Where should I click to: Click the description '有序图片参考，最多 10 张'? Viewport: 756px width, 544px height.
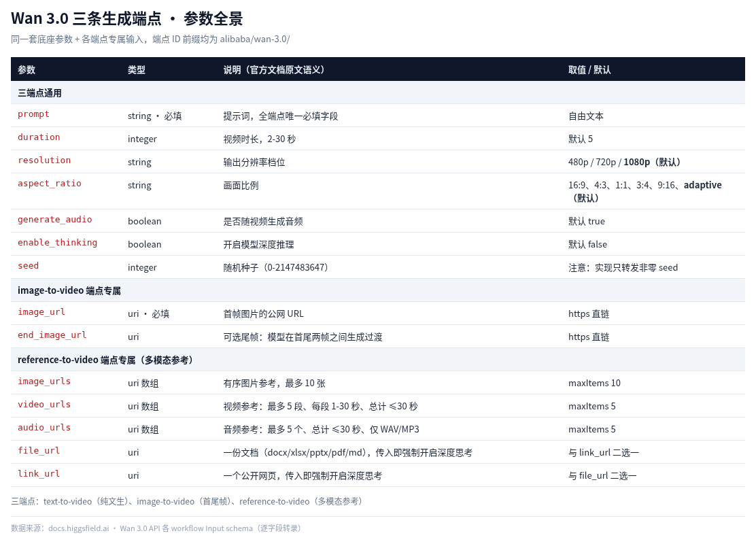pos(275,384)
